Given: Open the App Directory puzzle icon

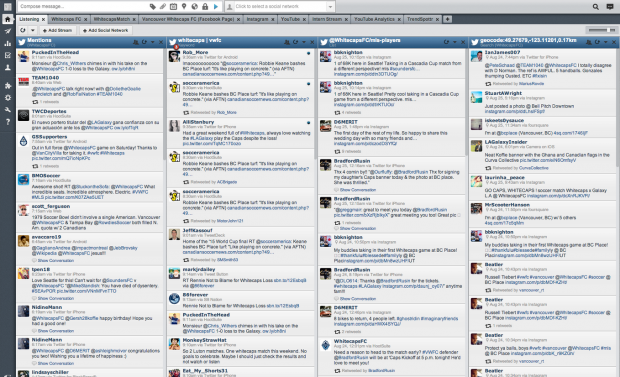Looking at the screenshot, I should [x=7, y=85].
